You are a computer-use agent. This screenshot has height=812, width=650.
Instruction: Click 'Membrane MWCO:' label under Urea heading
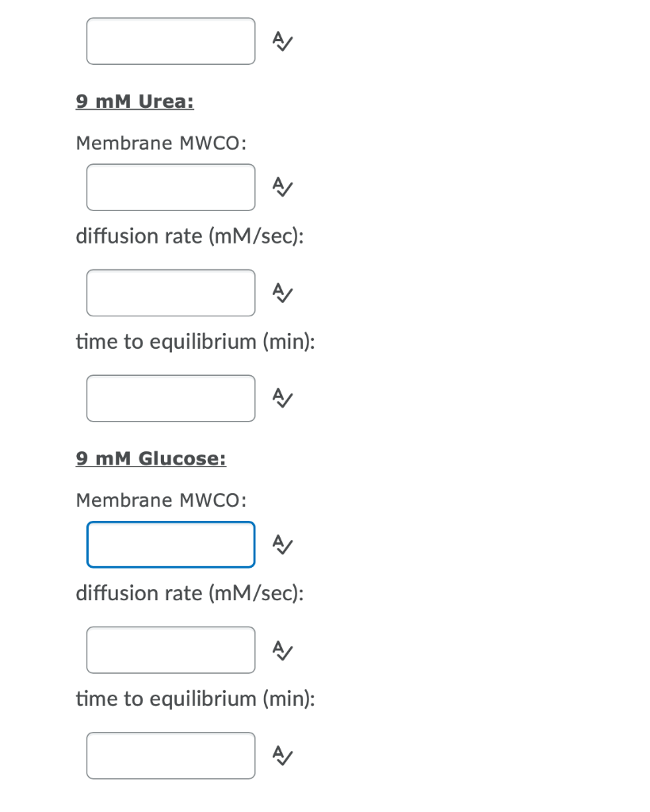tap(161, 144)
